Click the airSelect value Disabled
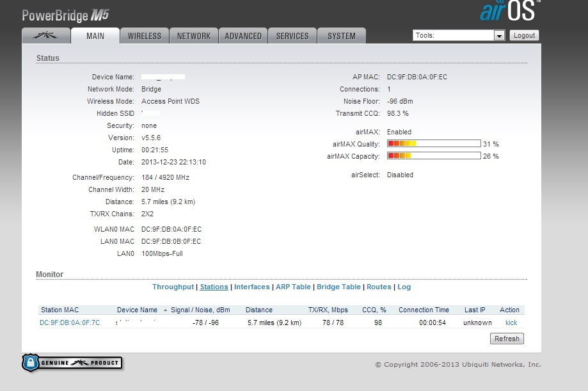 [400, 175]
